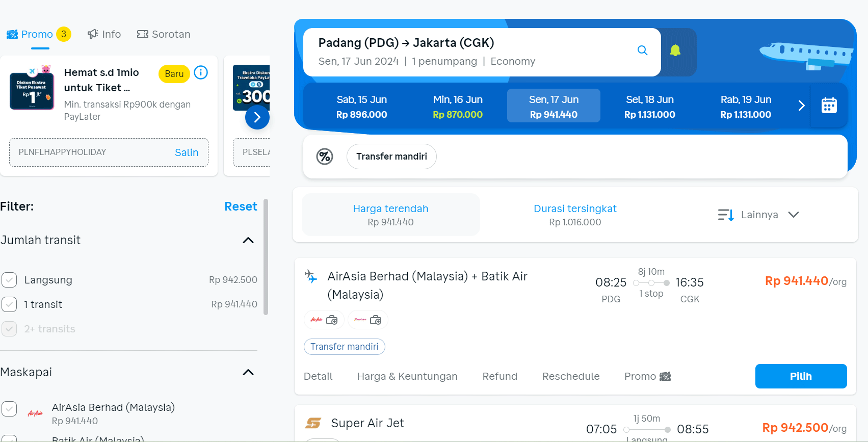
Task: Click the Super Air Jet airline logo
Action: (313, 423)
